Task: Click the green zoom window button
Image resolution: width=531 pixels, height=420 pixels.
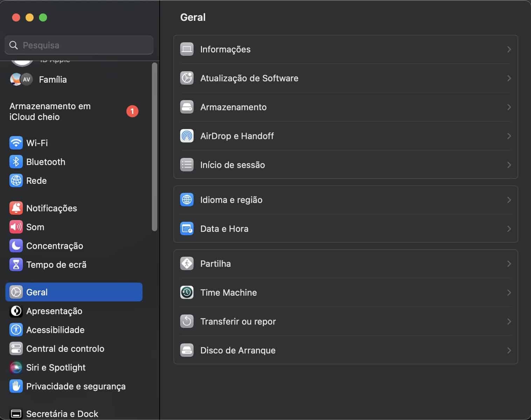Action: [43, 17]
